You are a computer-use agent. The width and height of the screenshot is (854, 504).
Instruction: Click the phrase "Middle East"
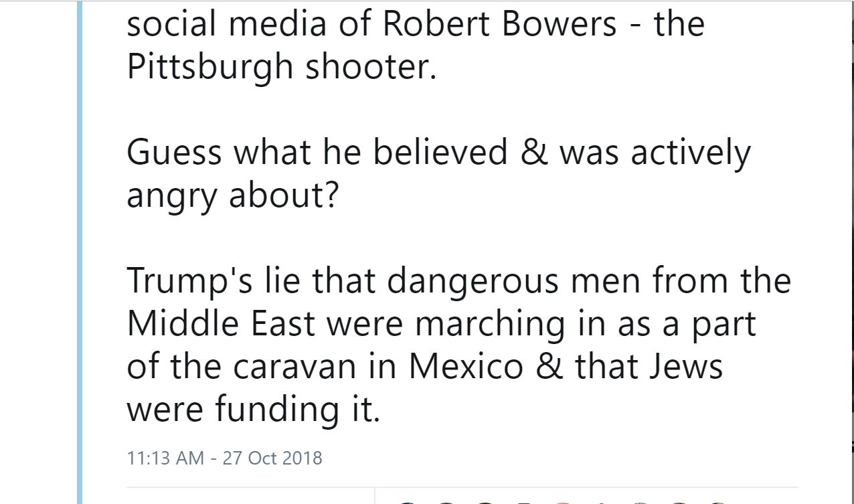[221, 324]
